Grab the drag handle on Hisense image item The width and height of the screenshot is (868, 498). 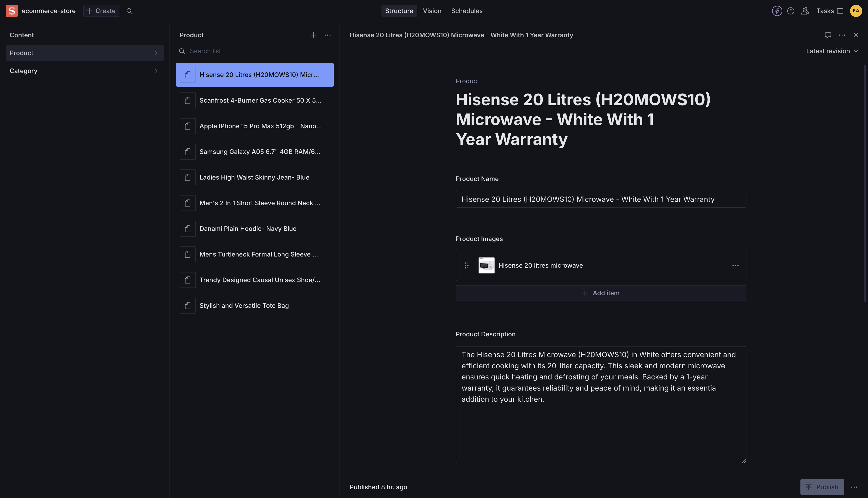(x=466, y=265)
